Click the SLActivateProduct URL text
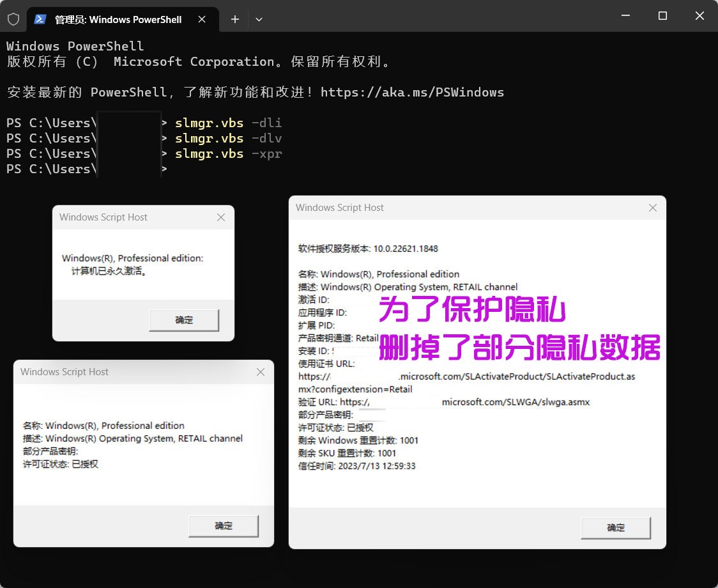Image resolution: width=718 pixels, height=588 pixels. pos(466,383)
